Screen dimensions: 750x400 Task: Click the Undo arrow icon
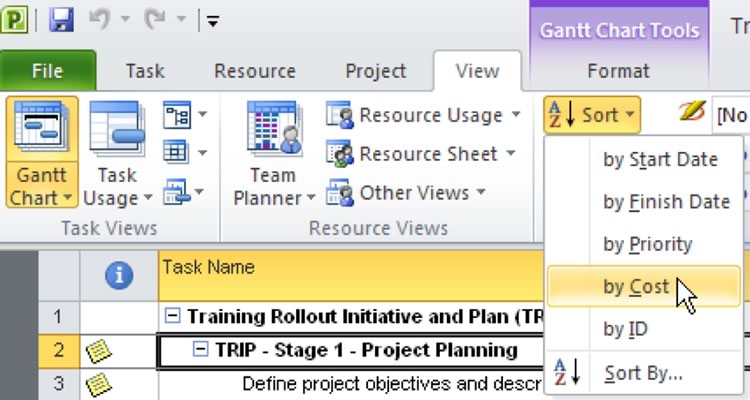coord(99,19)
